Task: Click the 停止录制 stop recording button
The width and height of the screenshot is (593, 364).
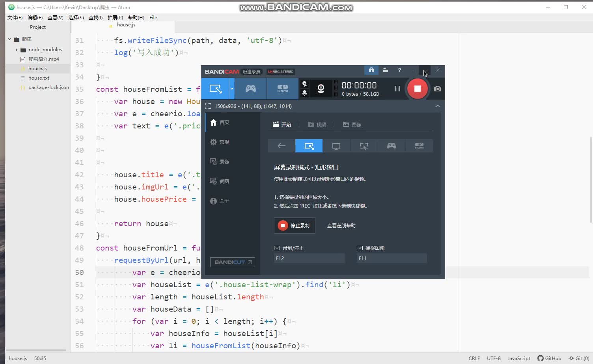Action: pos(295,226)
